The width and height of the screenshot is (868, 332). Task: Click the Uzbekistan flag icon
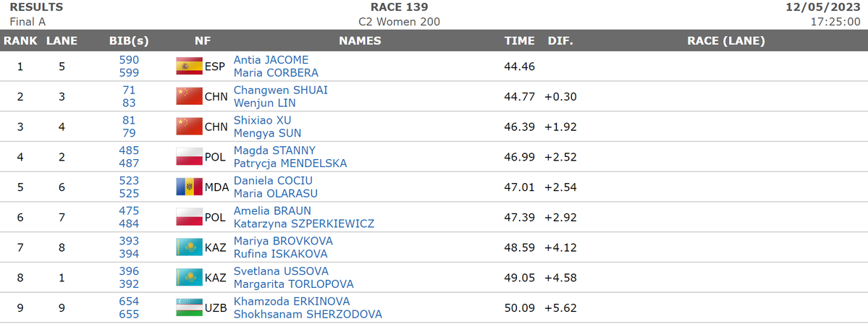(189, 308)
